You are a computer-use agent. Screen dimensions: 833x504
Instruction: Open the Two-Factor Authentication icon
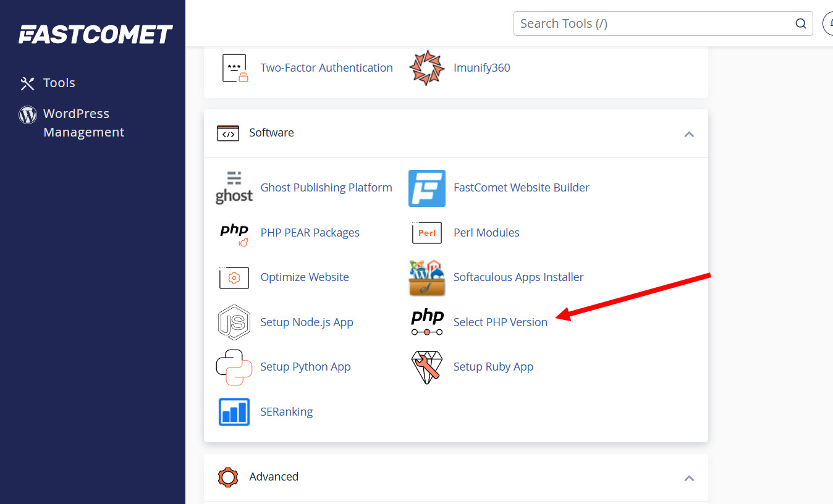pyautogui.click(x=235, y=68)
